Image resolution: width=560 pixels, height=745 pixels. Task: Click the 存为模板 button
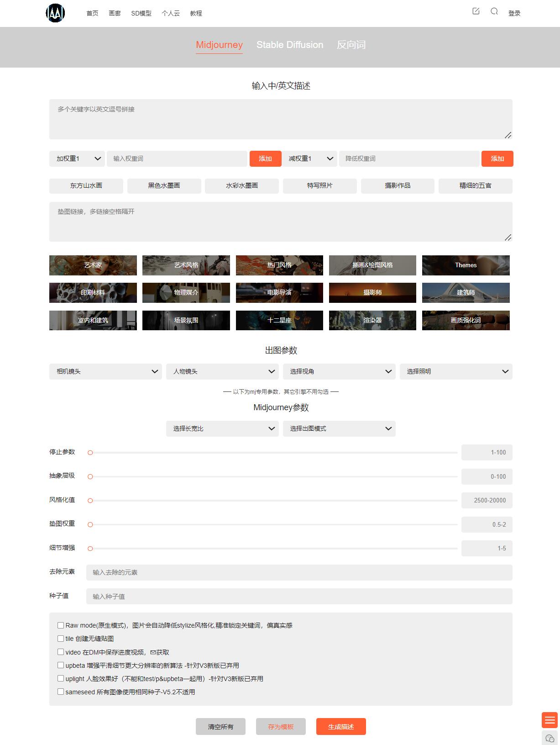point(281,726)
